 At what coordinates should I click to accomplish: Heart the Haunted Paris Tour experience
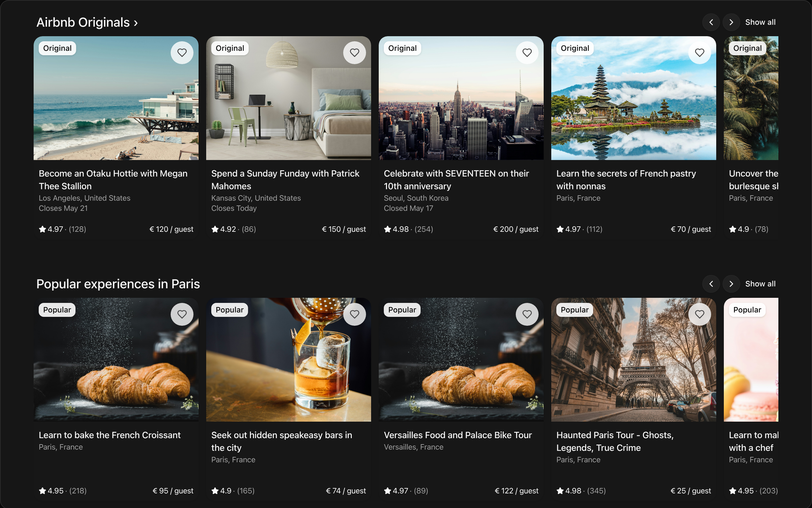[699, 314]
